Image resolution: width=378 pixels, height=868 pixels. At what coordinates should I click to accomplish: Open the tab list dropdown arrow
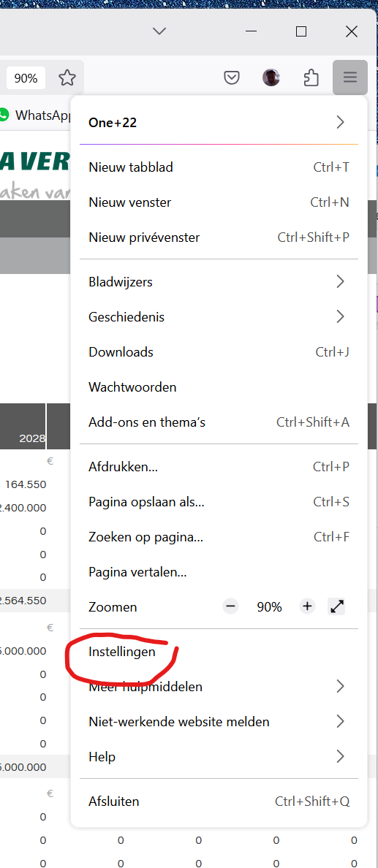coord(159,31)
